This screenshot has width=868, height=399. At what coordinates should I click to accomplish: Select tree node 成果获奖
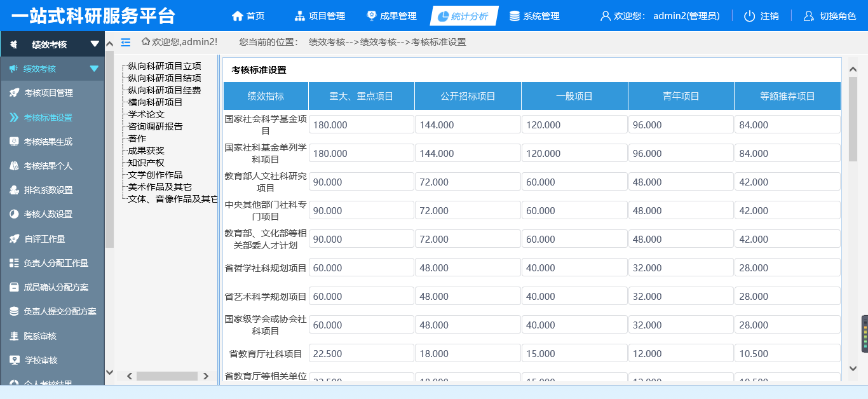coord(146,151)
